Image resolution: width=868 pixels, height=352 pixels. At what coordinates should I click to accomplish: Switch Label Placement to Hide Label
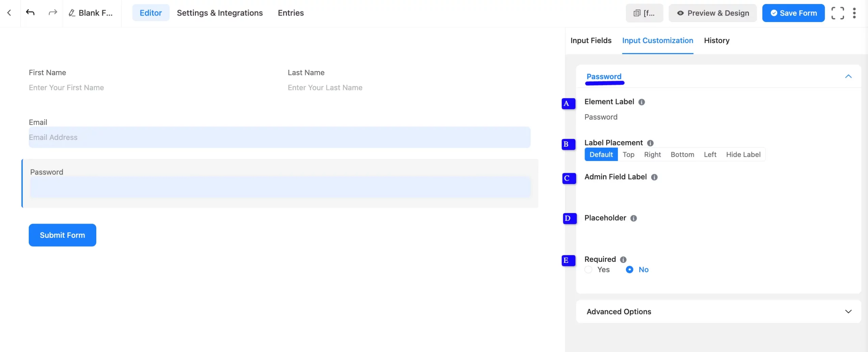point(744,154)
